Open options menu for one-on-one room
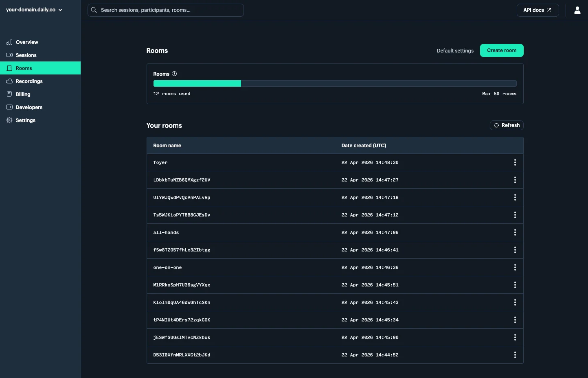This screenshot has height=378, width=588. click(x=515, y=267)
